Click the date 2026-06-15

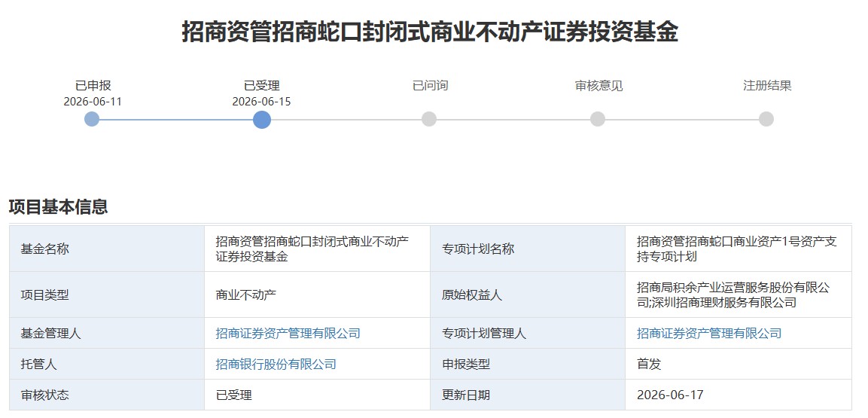(262, 102)
